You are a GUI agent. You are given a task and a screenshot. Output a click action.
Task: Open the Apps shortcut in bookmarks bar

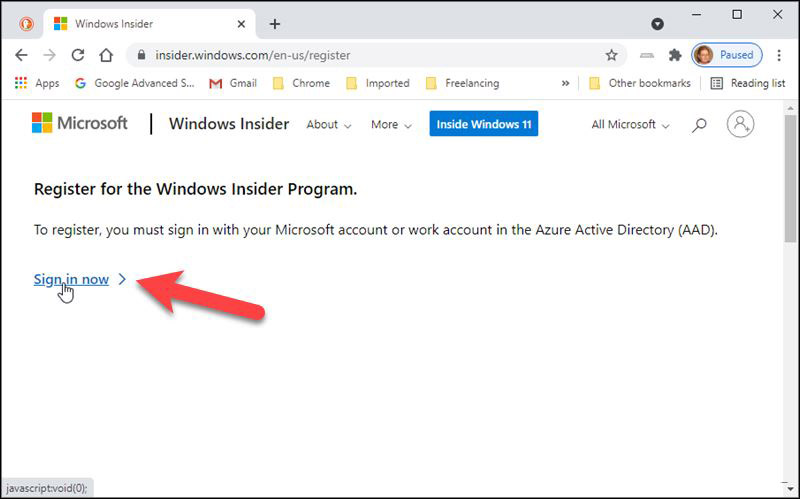point(37,83)
